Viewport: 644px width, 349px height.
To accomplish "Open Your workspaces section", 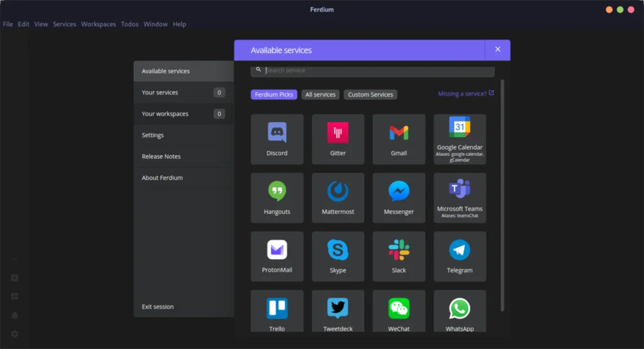I will coord(184,114).
